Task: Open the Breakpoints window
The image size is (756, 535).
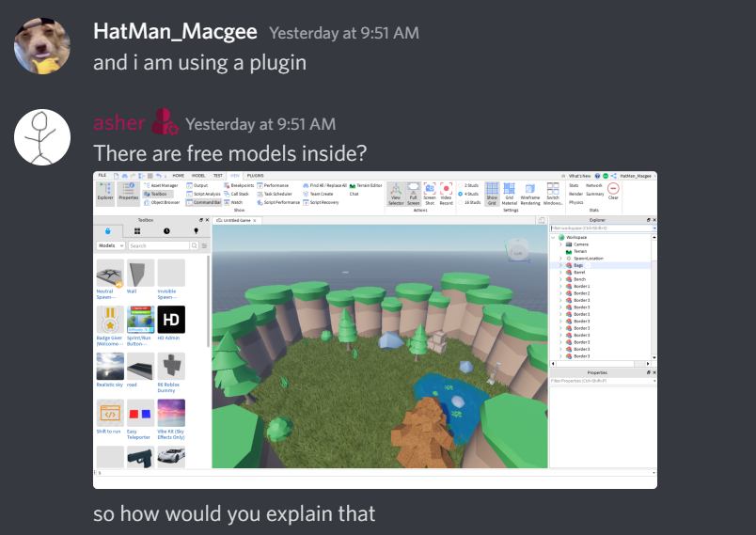Action: point(239,185)
